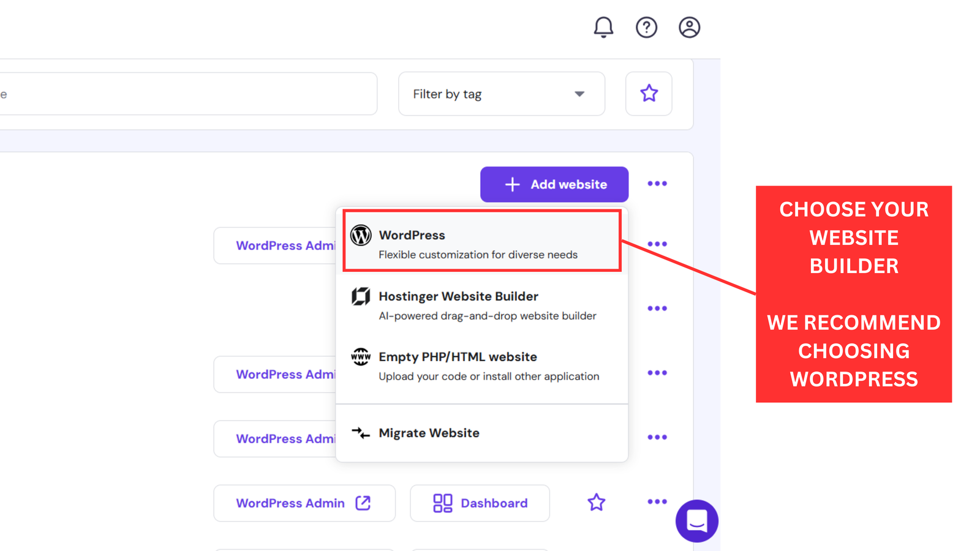Screen dimensions: 980x551
Task: Choose Hostinger Website Builder option
Action: point(482,305)
